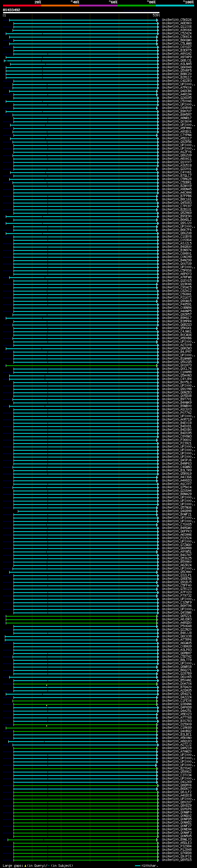Click the UniRef100_B4HWK9 entry
The height and width of the screenshot is (868, 197).
(x=177, y=402)
